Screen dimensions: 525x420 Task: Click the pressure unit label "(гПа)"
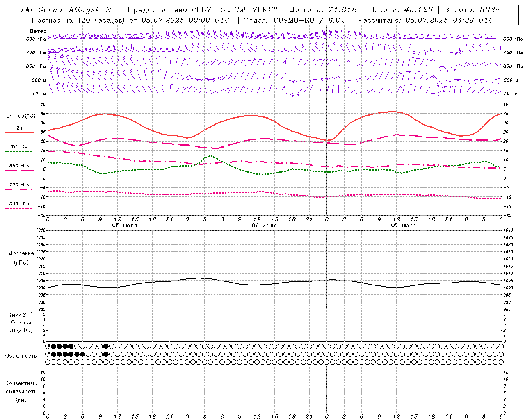[21, 262]
